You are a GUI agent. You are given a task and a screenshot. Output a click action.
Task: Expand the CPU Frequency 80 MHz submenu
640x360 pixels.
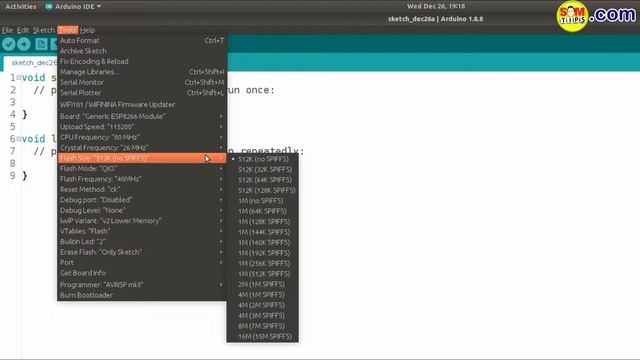point(142,137)
